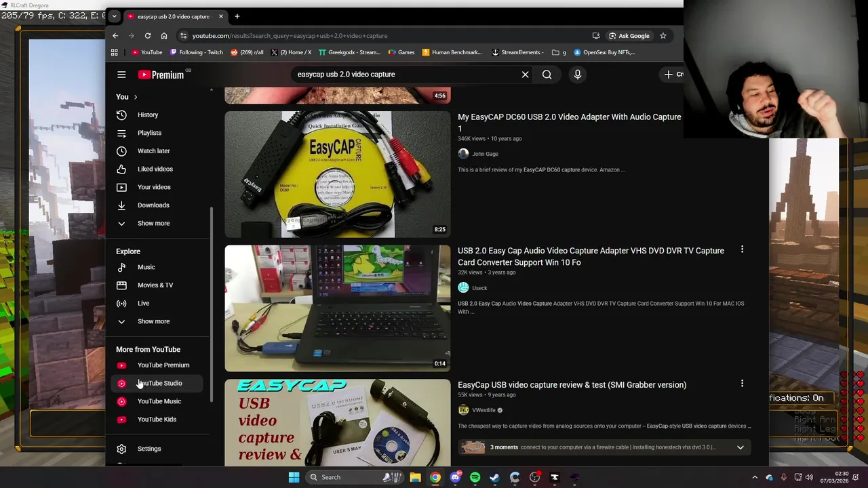The width and height of the screenshot is (868, 488).
Task: Expand the You section arrow
Action: [x=135, y=97]
